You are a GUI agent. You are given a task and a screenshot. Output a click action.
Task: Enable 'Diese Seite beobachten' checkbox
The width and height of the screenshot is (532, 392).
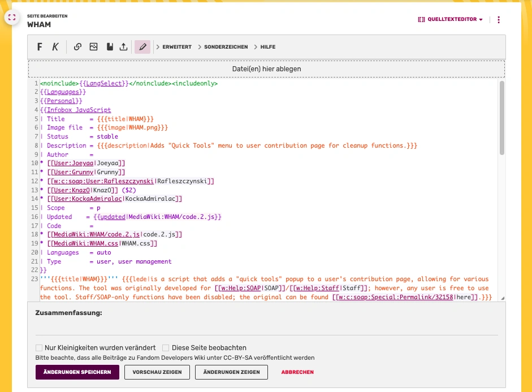[x=166, y=348]
